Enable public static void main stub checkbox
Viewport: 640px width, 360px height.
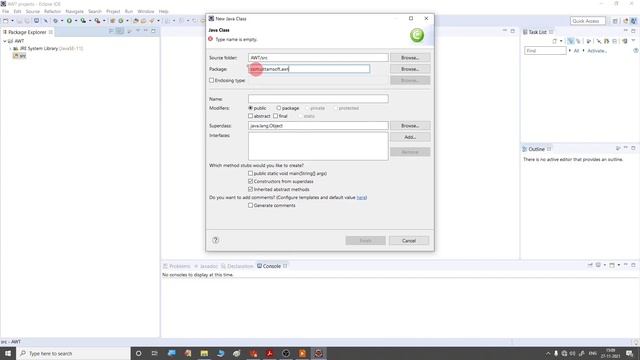click(251, 173)
